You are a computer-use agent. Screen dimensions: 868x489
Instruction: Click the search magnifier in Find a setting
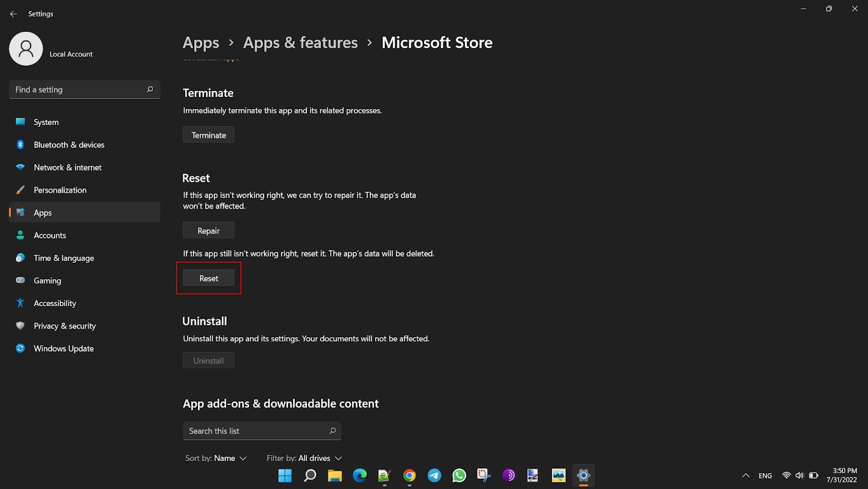click(x=150, y=90)
